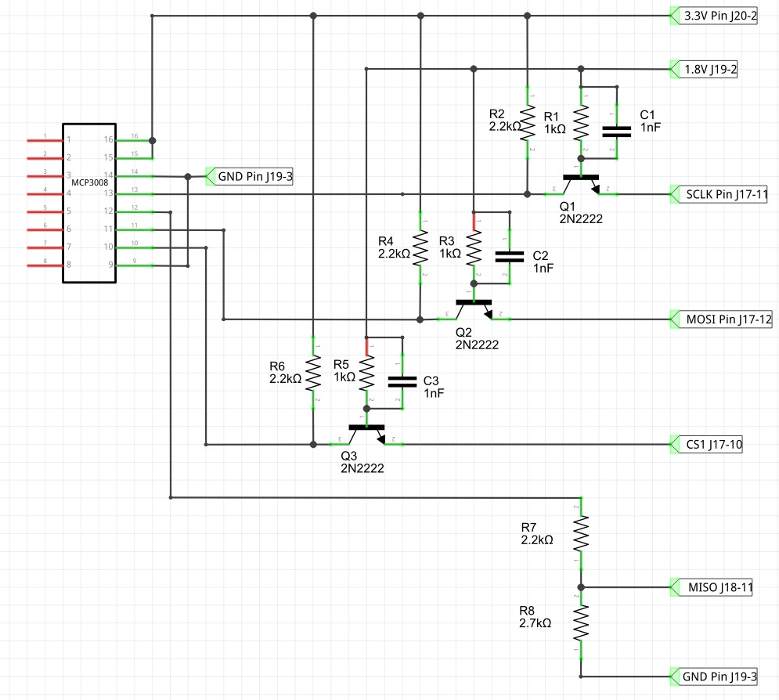Click MCP3008 pin 13 green lead
779x700 pixels.
[x=135, y=194]
